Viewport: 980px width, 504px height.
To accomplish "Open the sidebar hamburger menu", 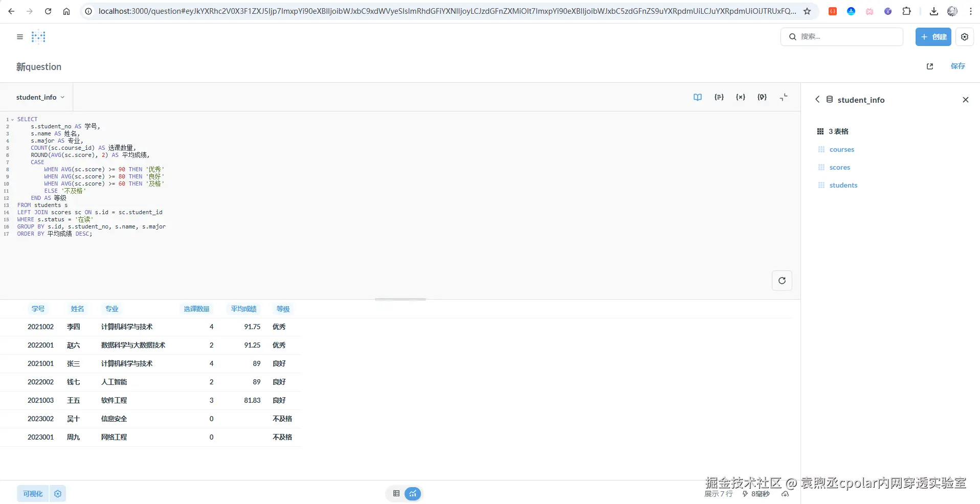I will pos(20,37).
